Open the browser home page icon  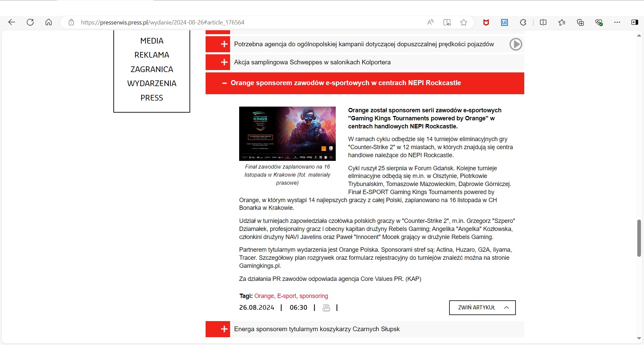click(49, 22)
